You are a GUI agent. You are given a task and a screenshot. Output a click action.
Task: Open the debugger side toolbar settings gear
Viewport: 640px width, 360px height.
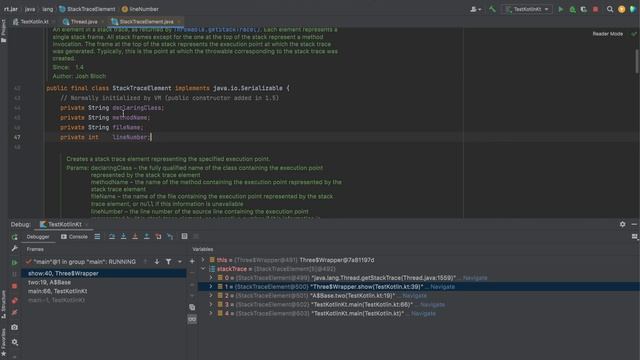[15, 342]
